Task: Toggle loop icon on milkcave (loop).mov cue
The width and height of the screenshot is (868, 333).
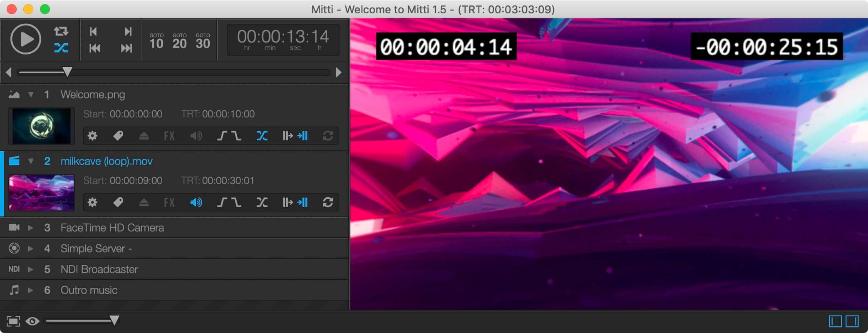Action: point(327,202)
